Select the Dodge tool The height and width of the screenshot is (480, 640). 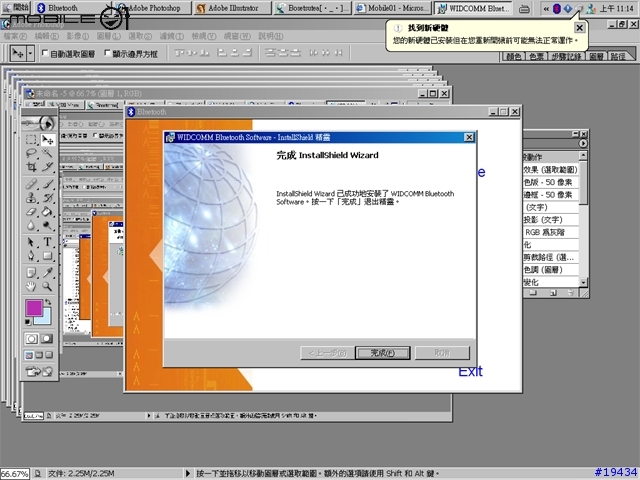[48, 225]
